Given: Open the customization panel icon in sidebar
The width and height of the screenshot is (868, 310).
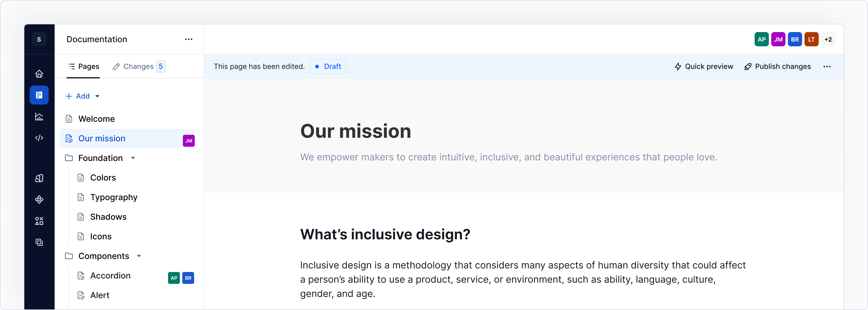Looking at the screenshot, I should [39, 178].
